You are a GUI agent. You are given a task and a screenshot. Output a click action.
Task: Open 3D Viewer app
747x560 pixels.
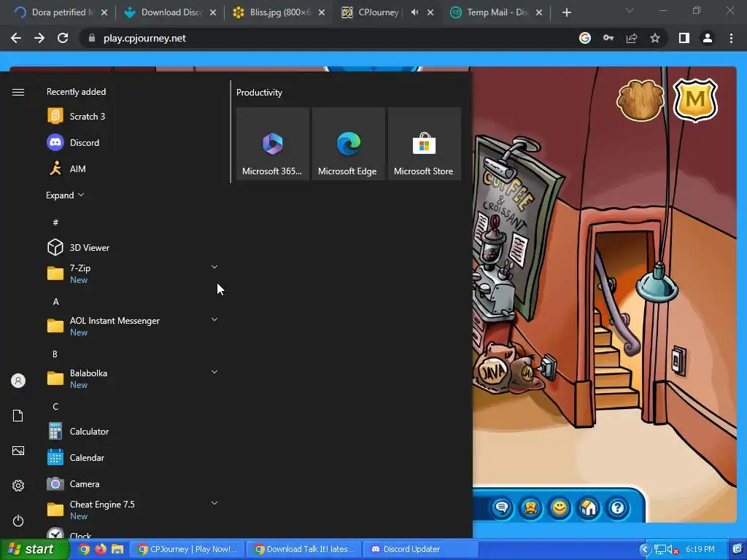[x=132, y=248]
